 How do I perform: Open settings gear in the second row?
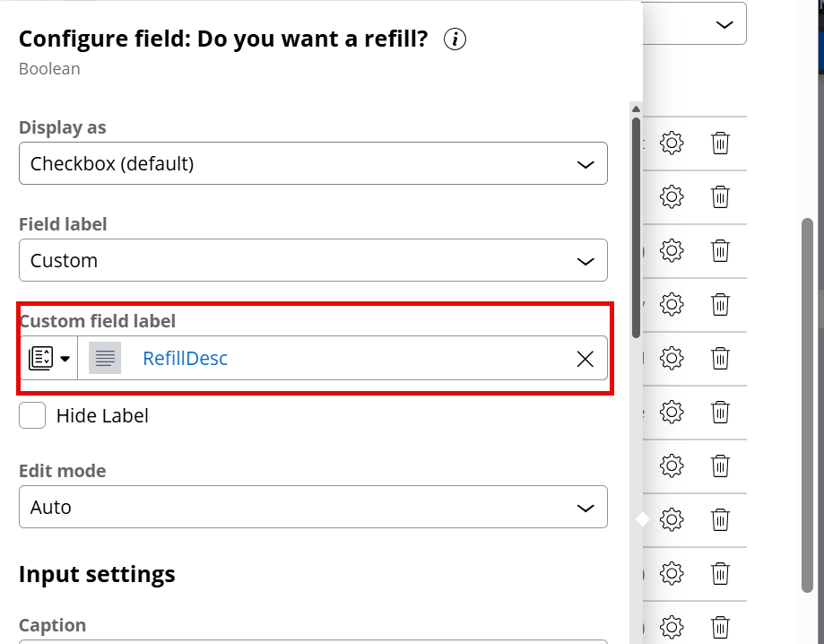pos(672,196)
